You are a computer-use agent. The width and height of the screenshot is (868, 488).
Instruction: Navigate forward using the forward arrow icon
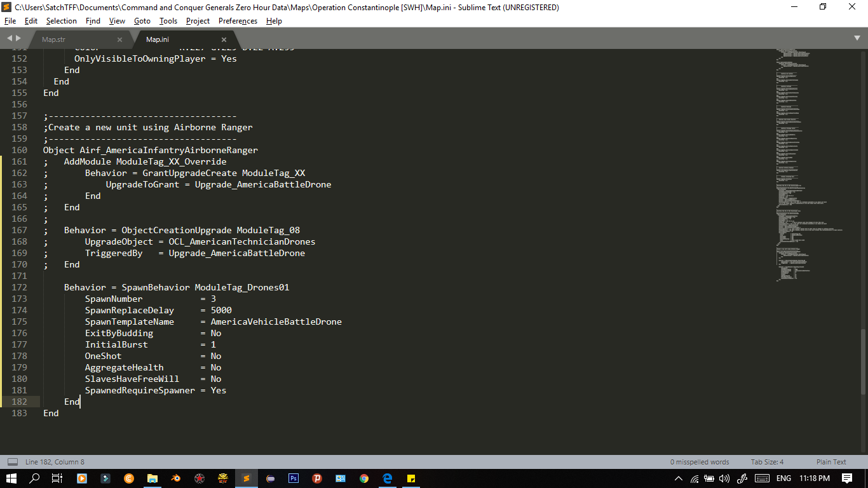tap(18, 38)
